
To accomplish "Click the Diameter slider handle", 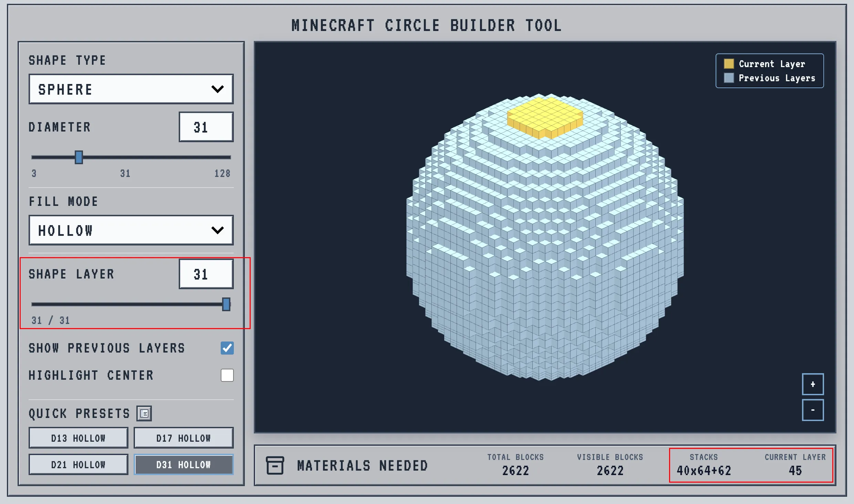I will [79, 157].
